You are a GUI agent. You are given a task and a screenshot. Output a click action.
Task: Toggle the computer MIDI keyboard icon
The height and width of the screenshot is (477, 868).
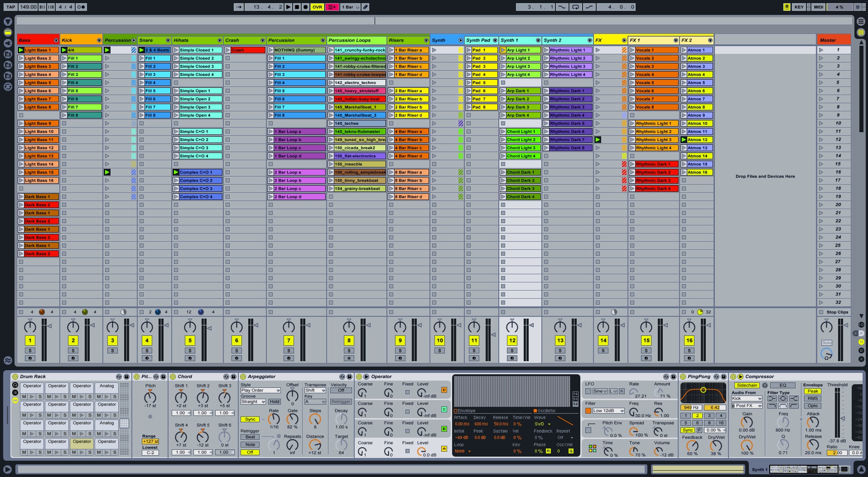coord(787,7)
